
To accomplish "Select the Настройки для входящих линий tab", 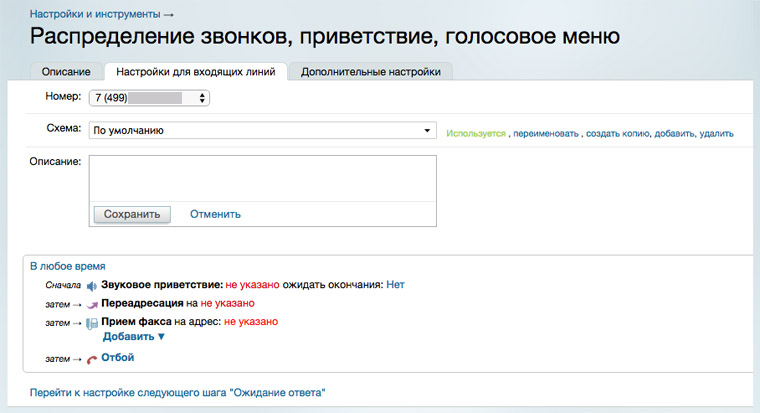I will (x=196, y=72).
